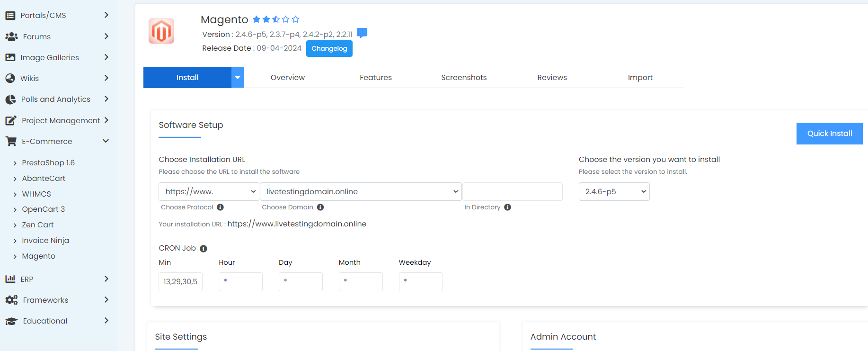
Task: Click the release date 09-04-2024 text
Action: [x=279, y=48]
